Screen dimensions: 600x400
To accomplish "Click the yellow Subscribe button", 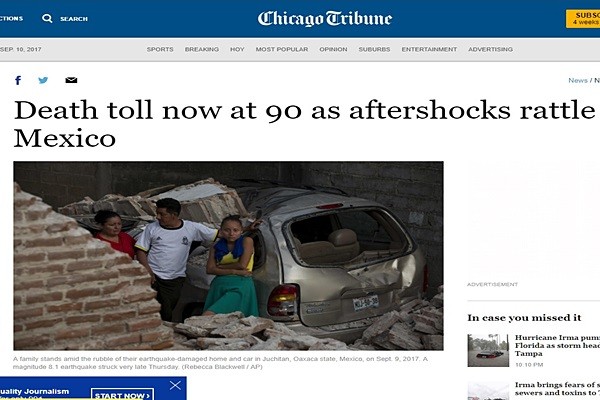I will pos(583,19).
